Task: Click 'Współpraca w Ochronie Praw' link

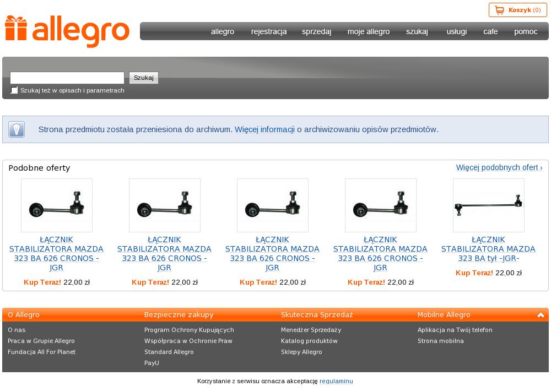Action: [188, 341]
